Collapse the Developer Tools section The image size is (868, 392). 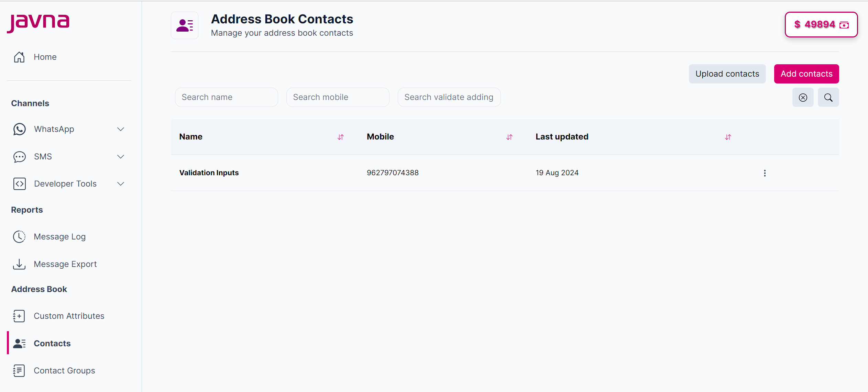pos(120,183)
